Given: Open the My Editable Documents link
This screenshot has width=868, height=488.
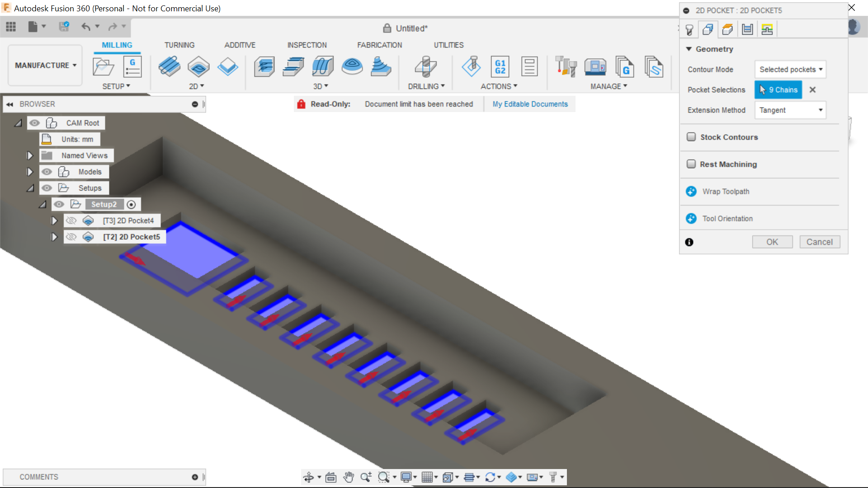Looking at the screenshot, I should tap(530, 104).
